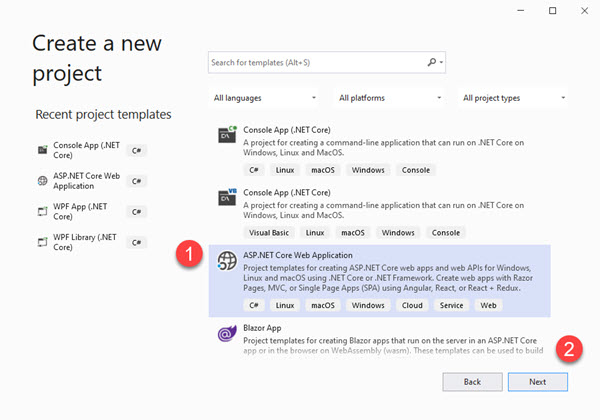
Task: Maximize the Create a new project window
Action: [x=553, y=11]
